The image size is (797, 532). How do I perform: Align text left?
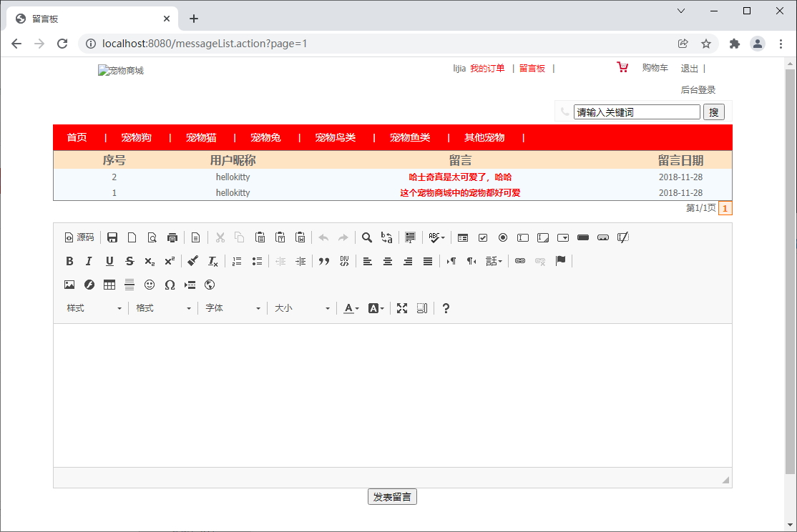point(368,261)
